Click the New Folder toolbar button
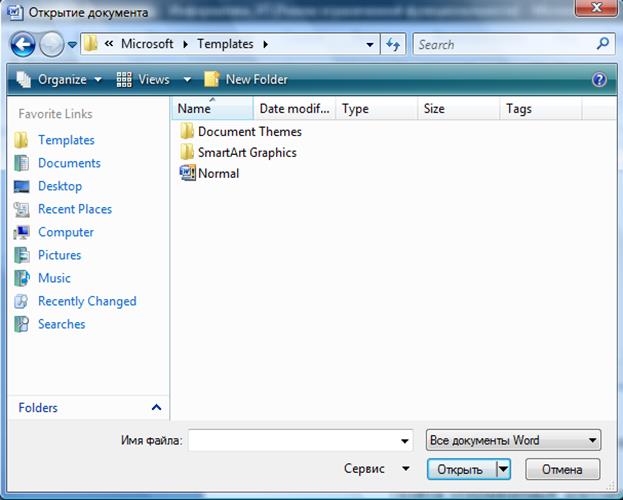Viewport: 623px width, 500px height. 246,79
